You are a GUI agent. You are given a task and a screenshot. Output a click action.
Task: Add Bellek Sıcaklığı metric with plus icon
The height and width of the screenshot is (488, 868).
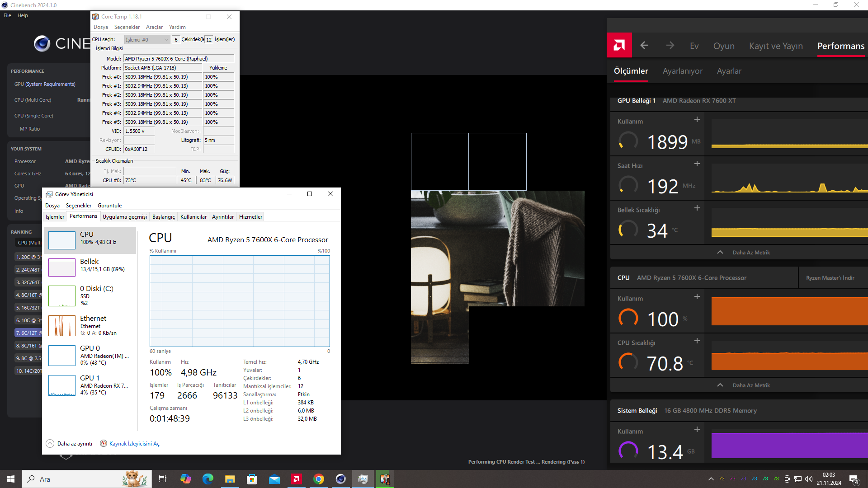(x=697, y=208)
